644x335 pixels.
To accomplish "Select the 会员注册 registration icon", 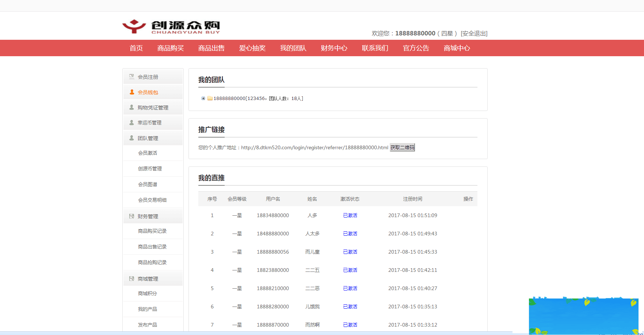I will pyautogui.click(x=132, y=77).
